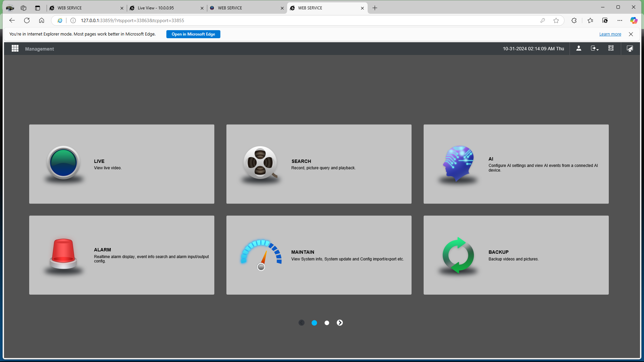Select the second white page dot
Viewport: 644px width, 362px height.
(327, 323)
